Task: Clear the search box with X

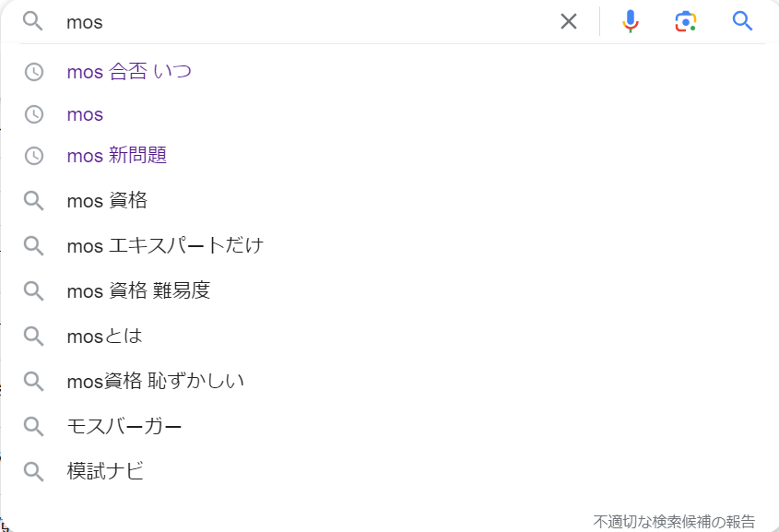Action: tap(569, 21)
